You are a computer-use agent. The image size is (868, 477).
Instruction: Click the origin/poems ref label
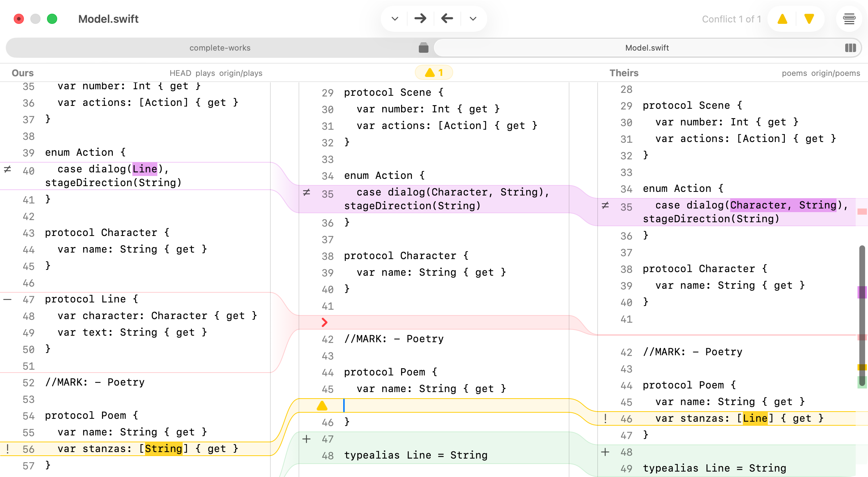tap(835, 73)
